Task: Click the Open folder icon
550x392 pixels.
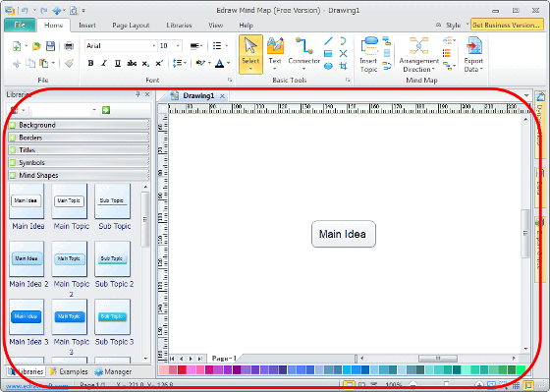Action: click(36, 46)
